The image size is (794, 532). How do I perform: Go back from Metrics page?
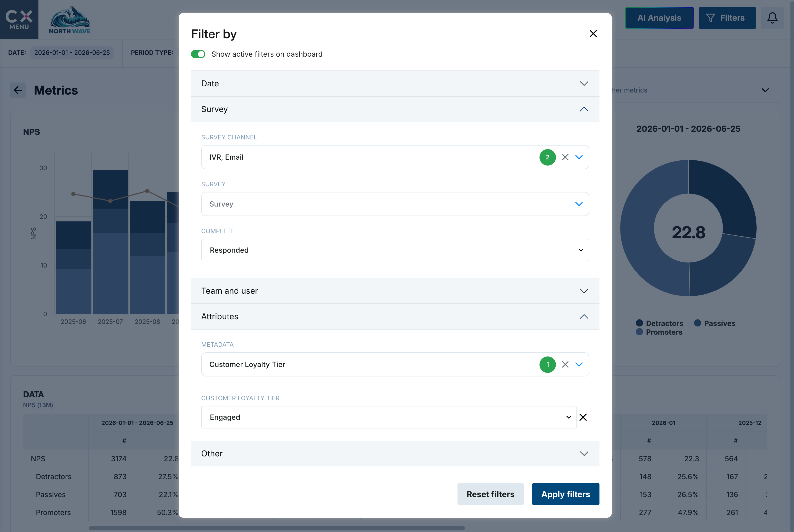point(18,90)
